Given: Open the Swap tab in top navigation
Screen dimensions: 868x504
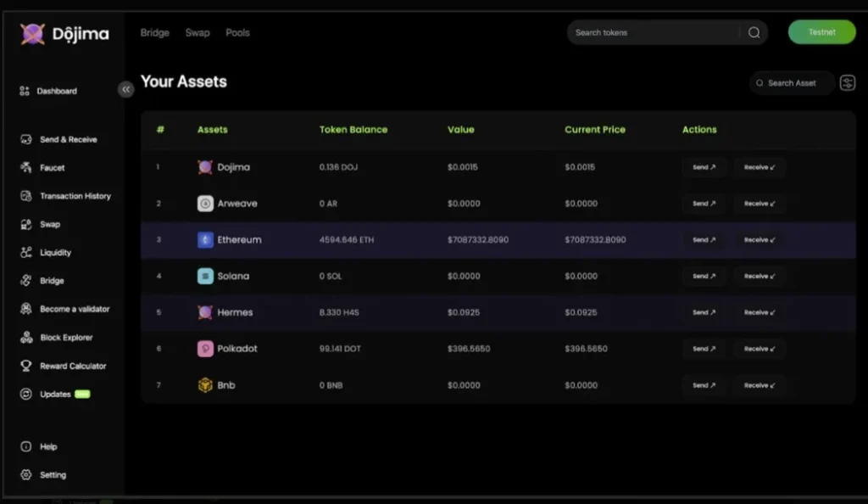Looking at the screenshot, I should (x=198, y=33).
